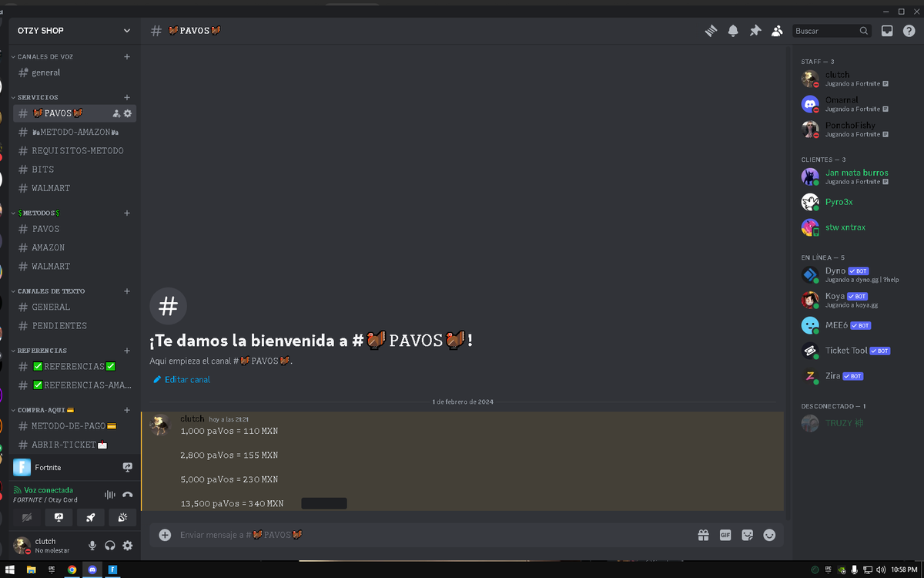Click clutch avatar in user panel
924x578 pixels.
point(22,545)
